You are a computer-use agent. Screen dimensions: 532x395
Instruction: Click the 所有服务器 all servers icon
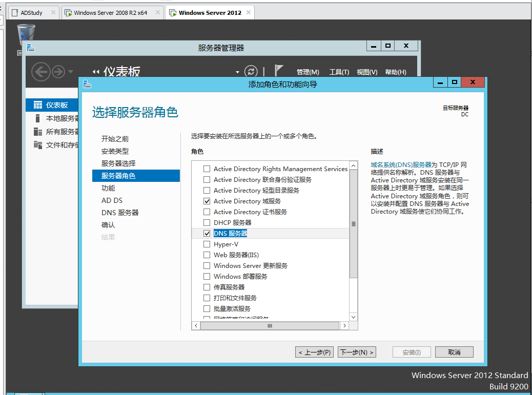click(x=38, y=132)
